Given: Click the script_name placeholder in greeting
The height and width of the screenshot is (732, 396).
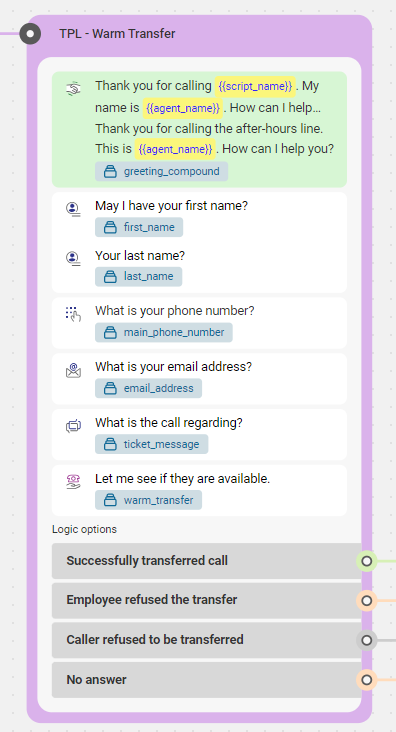Looking at the screenshot, I should [x=255, y=86].
